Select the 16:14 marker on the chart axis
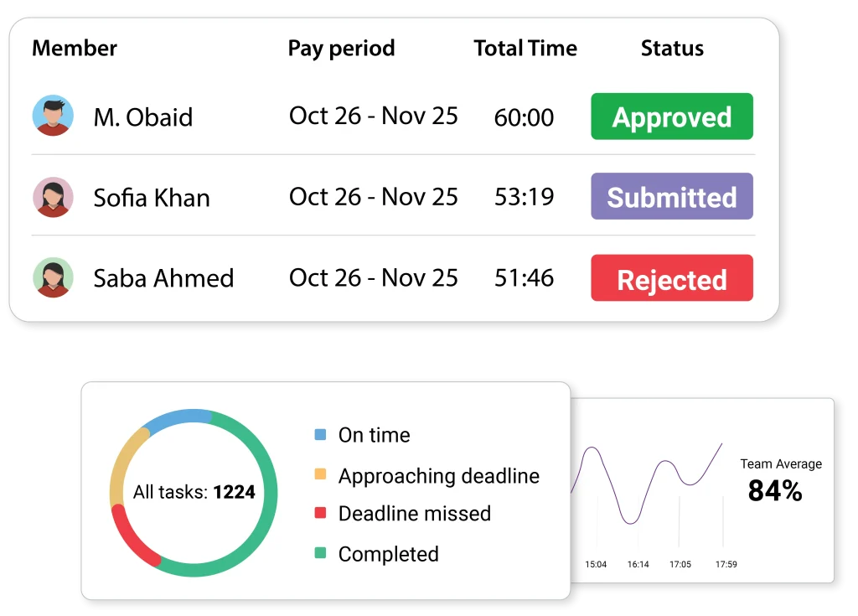 (638, 564)
